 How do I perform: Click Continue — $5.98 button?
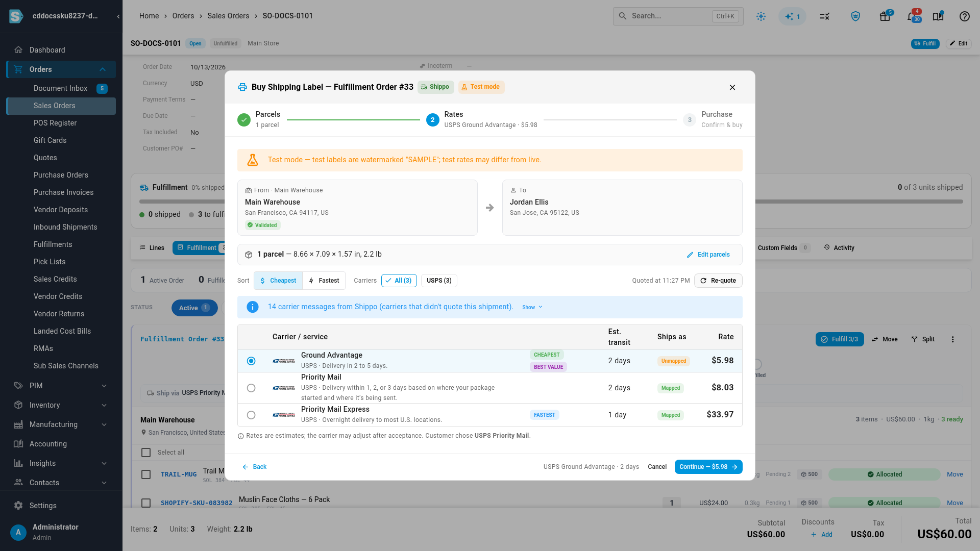708,467
